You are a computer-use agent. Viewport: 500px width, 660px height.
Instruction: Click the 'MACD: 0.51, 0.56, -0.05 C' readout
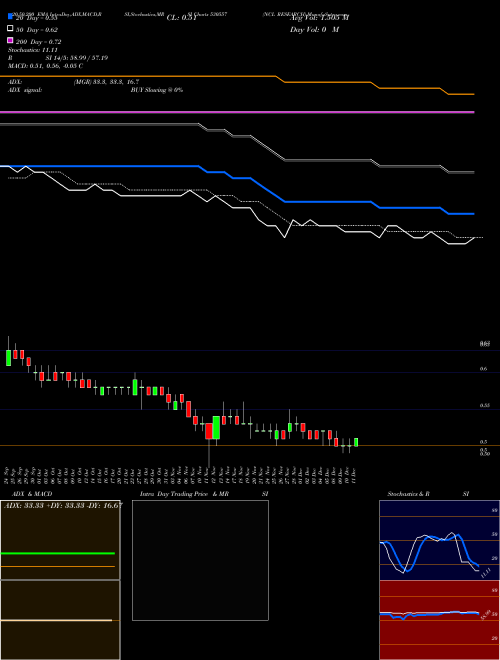(x=45, y=66)
